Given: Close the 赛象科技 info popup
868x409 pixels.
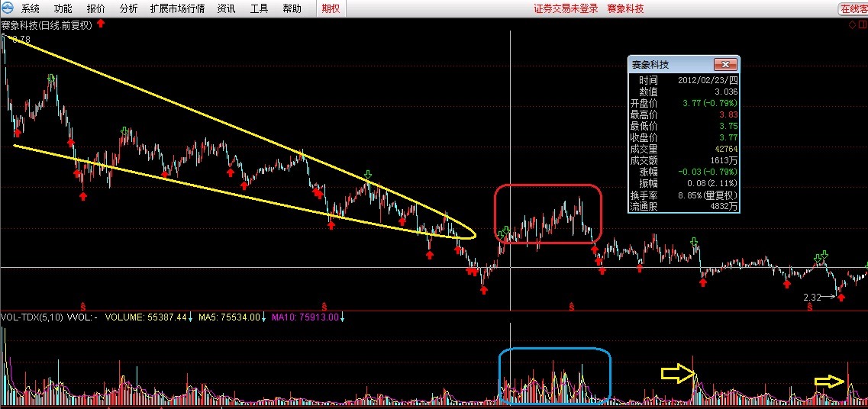Looking at the screenshot, I should click(x=725, y=65).
